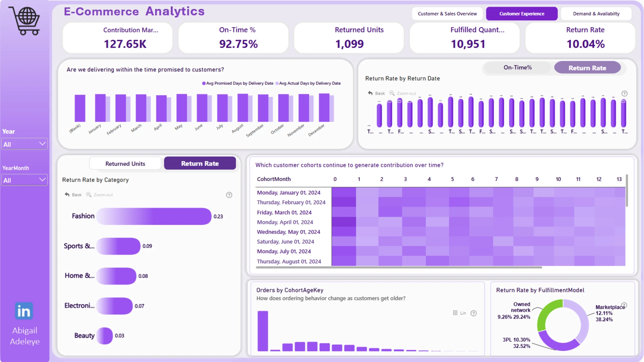Image resolution: width=644 pixels, height=362 pixels.
Task: Open the Demand & Availability page
Action: click(x=596, y=14)
